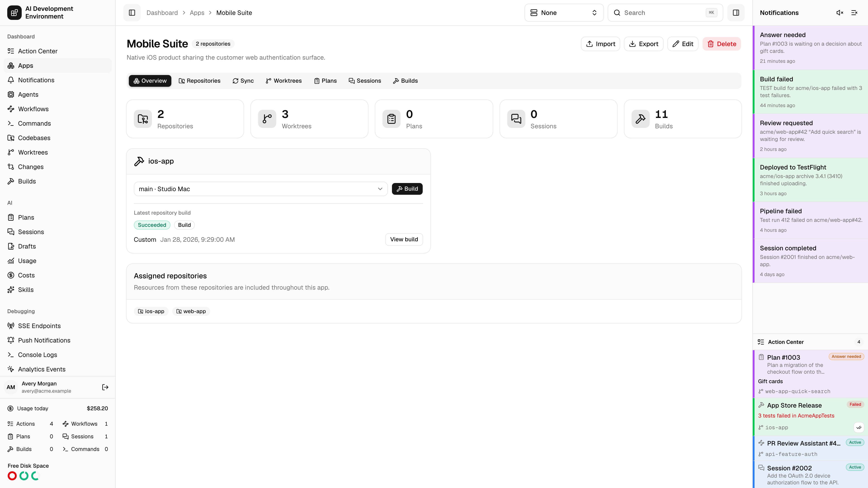Mute notification sounds
Viewport: 868px width, 488px height.
click(x=840, y=13)
